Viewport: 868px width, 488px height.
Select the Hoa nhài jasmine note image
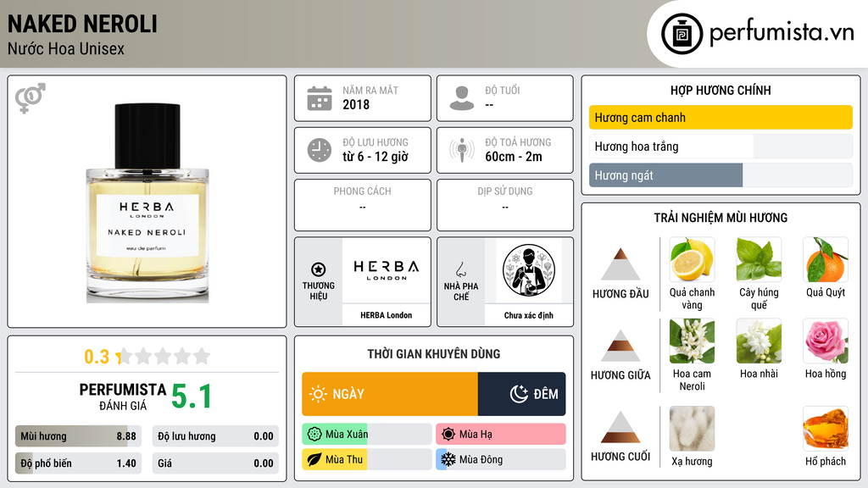click(x=759, y=341)
